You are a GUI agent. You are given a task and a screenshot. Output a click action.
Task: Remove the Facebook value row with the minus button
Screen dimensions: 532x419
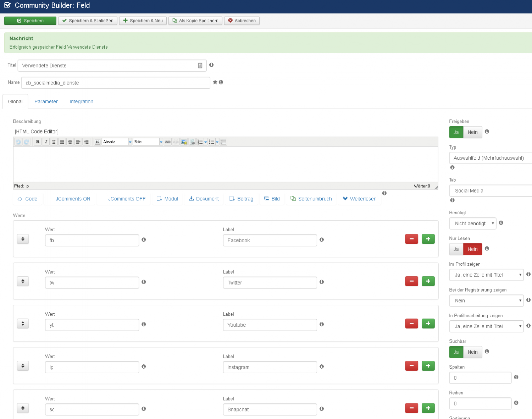coord(411,239)
